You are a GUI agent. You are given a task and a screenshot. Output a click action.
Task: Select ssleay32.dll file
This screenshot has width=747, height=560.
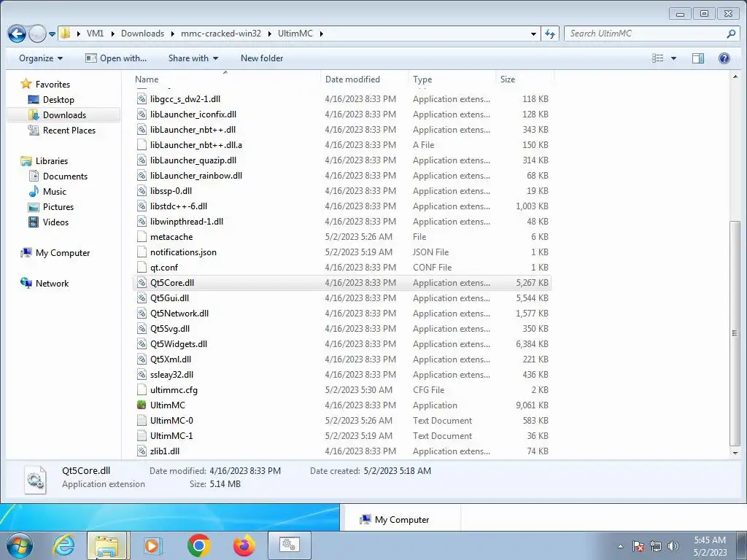(171, 375)
